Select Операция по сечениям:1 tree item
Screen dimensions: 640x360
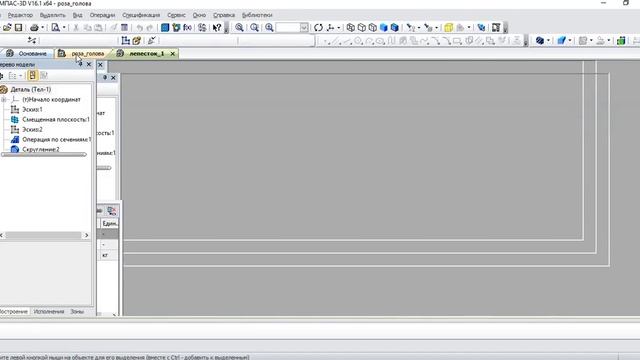tap(56, 140)
